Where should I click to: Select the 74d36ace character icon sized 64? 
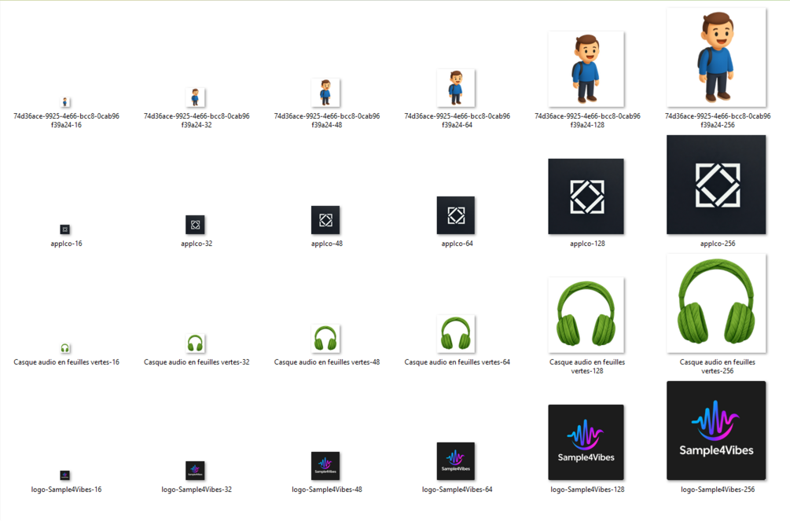coord(456,88)
